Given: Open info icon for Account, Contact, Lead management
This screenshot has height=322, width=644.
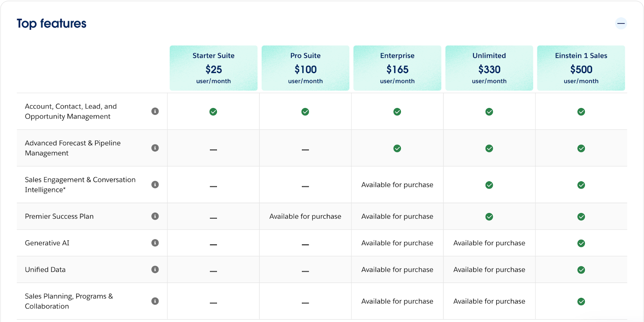Looking at the screenshot, I should pos(155,111).
